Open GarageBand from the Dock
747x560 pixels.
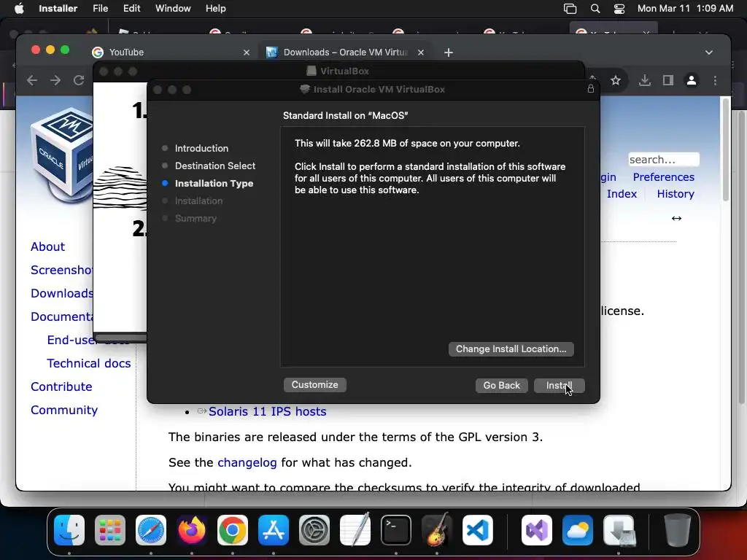point(437,529)
